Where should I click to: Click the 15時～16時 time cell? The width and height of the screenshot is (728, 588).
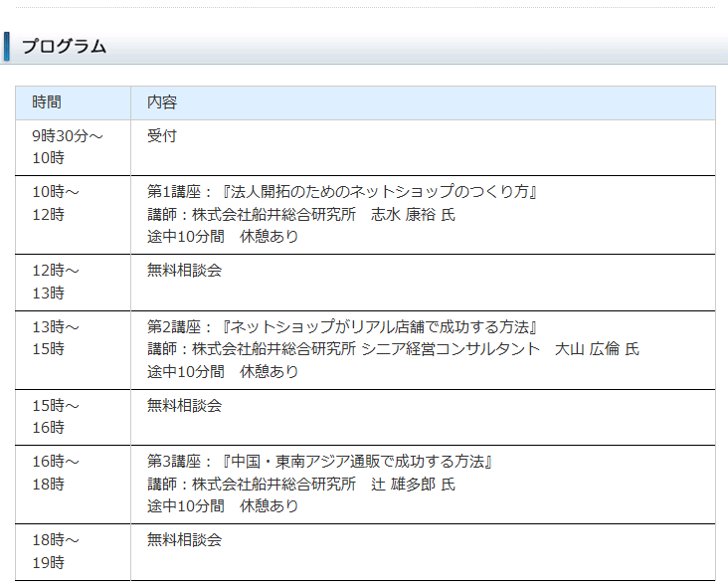coord(73,418)
